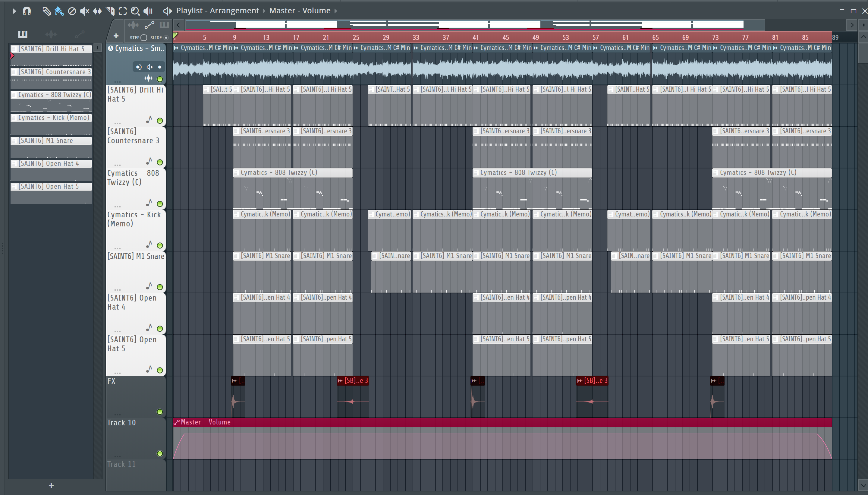Click note icon on Countersnare 3 track
The image size is (868, 495).
[x=149, y=161]
